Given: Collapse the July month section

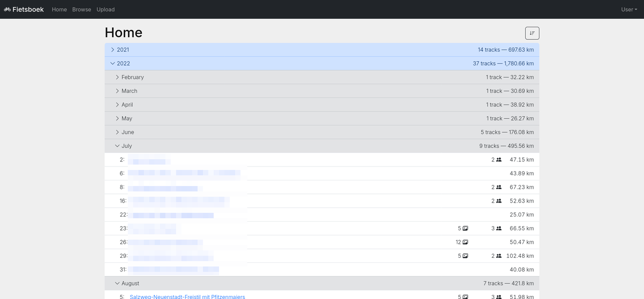Looking at the screenshot, I should 117,146.
